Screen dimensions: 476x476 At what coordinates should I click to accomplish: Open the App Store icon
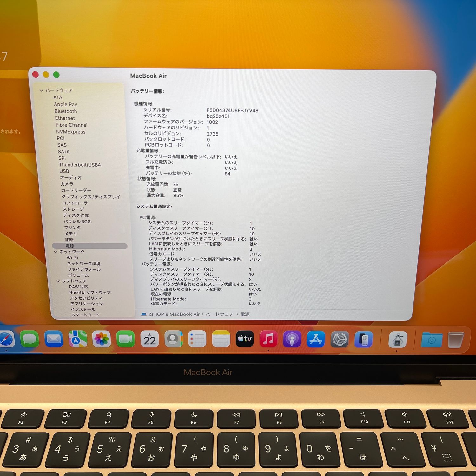316,339
